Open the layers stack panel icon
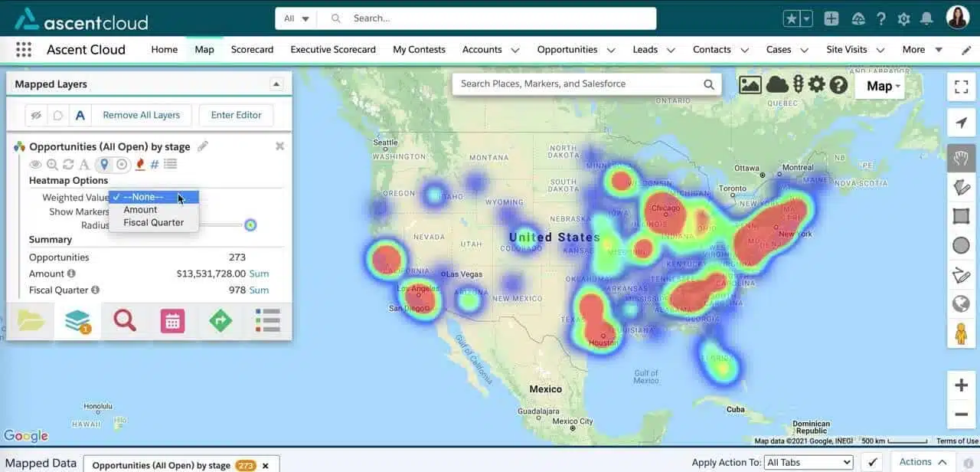The image size is (980, 472). (x=78, y=320)
